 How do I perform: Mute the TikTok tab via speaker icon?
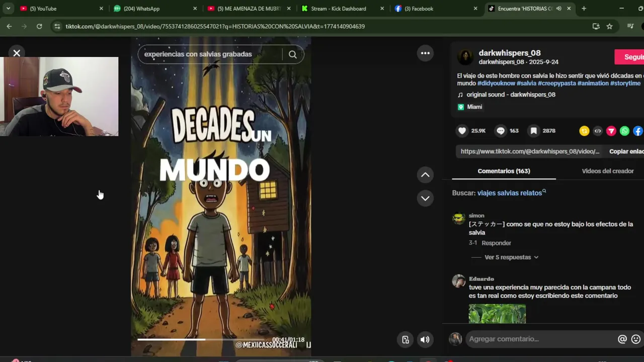click(x=558, y=9)
